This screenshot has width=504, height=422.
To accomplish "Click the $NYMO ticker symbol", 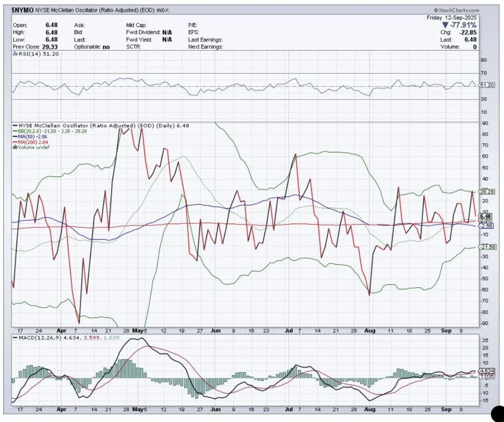I will (x=22, y=10).
